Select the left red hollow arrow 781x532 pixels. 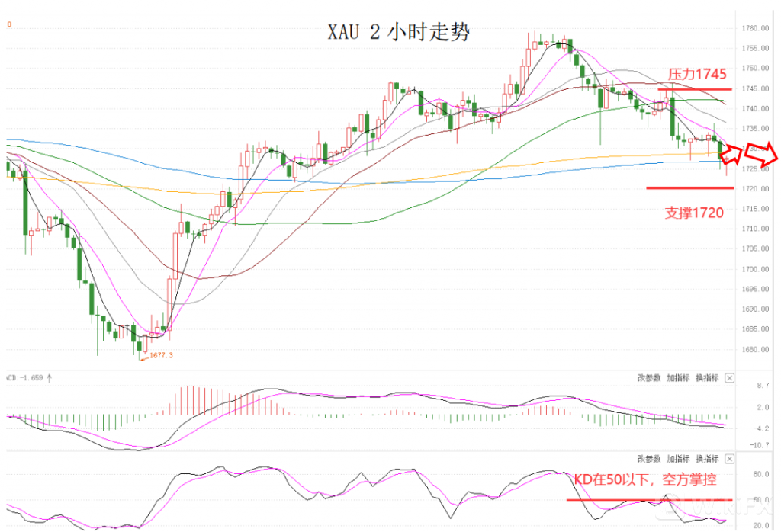[x=730, y=153]
